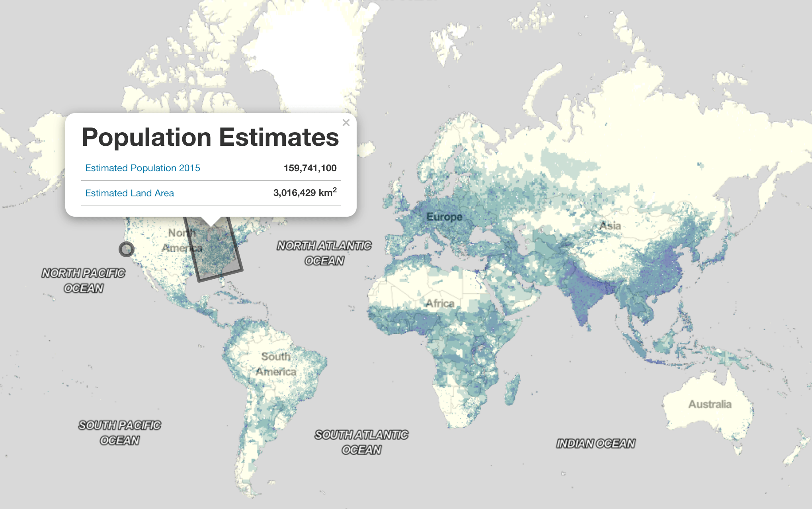812x509 pixels.
Task: Click the Indian Ocean label
Action: 595,444
